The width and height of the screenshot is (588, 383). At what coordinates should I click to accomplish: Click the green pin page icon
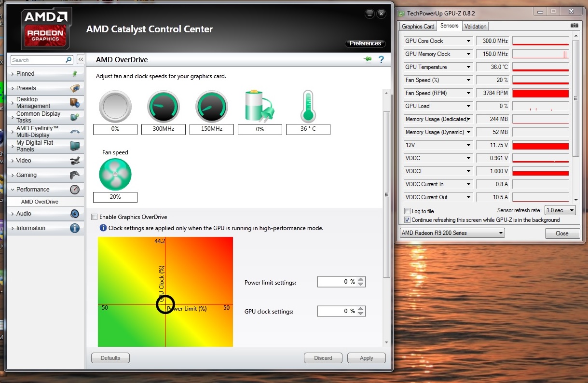click(x=368, y=60)
